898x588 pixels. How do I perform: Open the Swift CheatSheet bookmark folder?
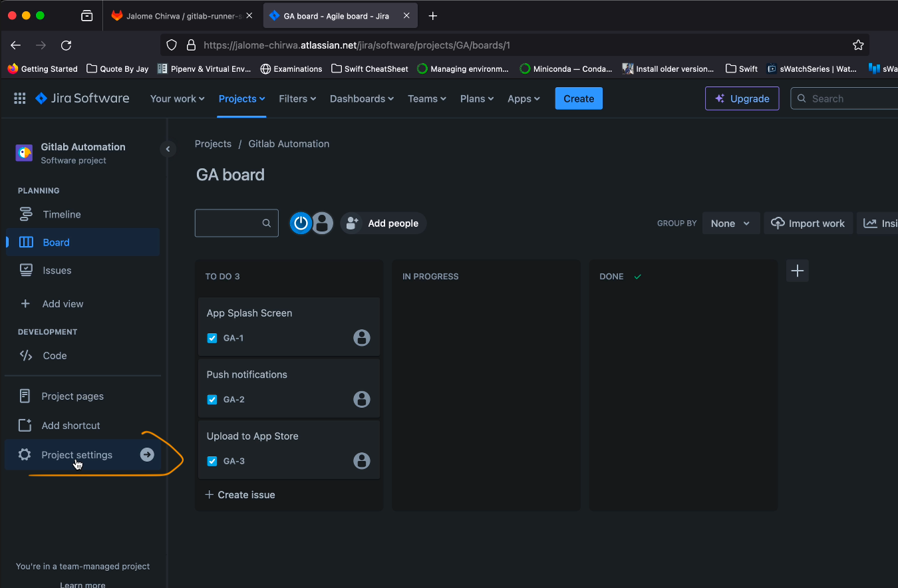coord(370,69)
